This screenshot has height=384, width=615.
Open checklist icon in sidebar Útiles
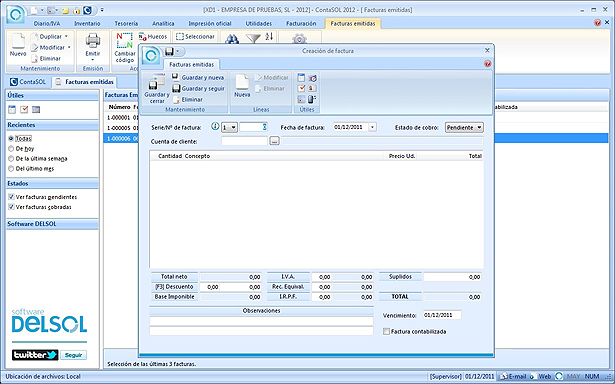pos(24,109)
